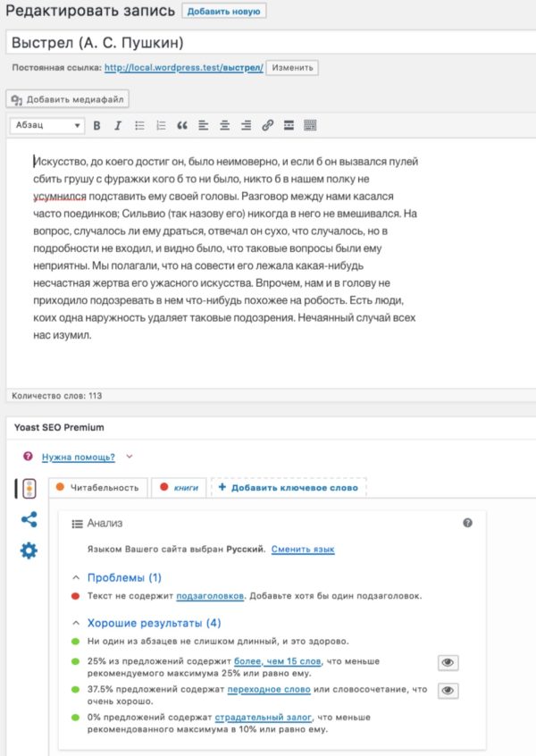Click the Добавить медиафайл button

coord(68,99)
